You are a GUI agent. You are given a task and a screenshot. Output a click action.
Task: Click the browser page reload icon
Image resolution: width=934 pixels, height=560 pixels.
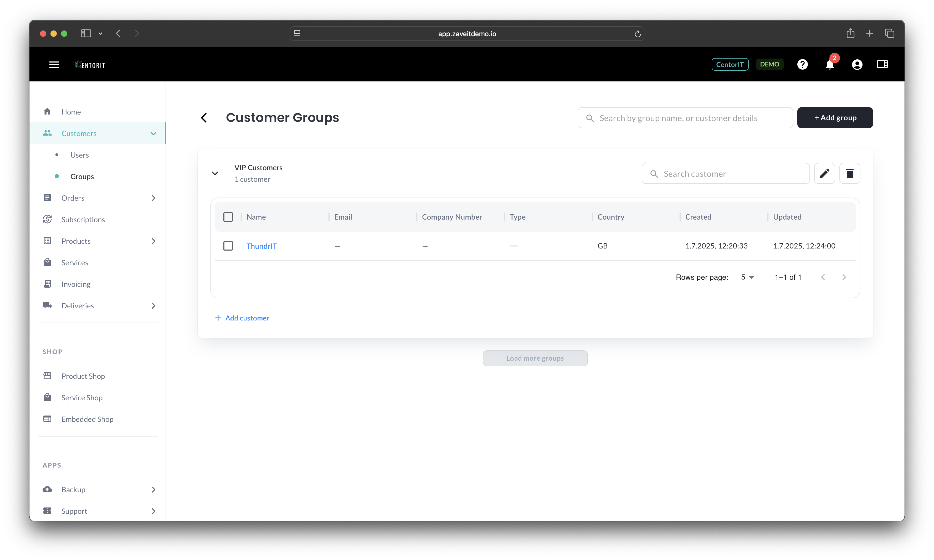pos(637,34)
